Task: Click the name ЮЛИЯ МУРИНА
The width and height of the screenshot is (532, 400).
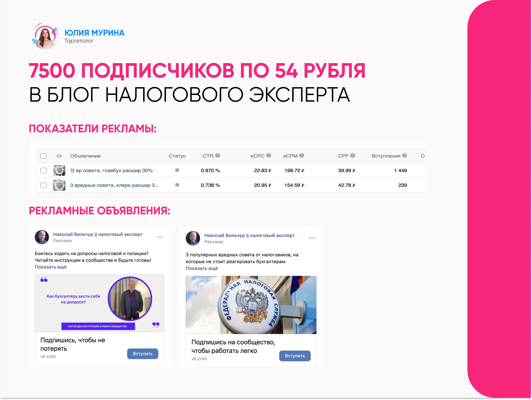Action: [x=95, y=33]
